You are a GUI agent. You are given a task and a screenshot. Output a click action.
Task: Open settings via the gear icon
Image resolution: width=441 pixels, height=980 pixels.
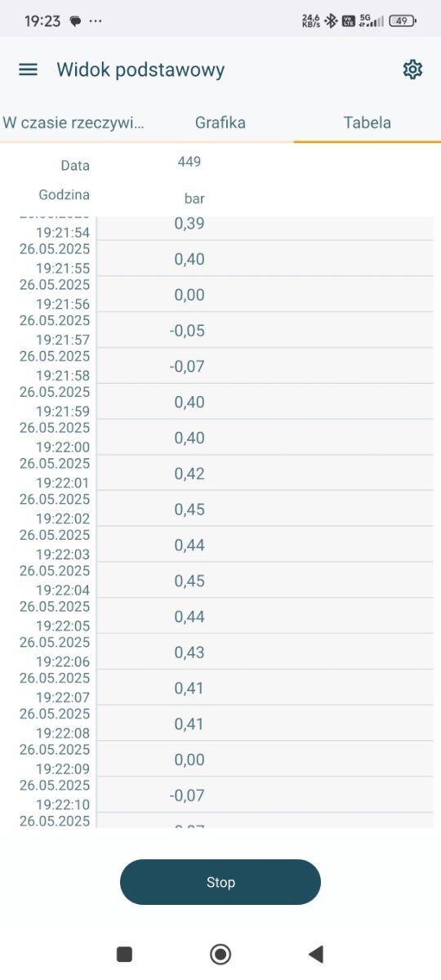point(412,69)
